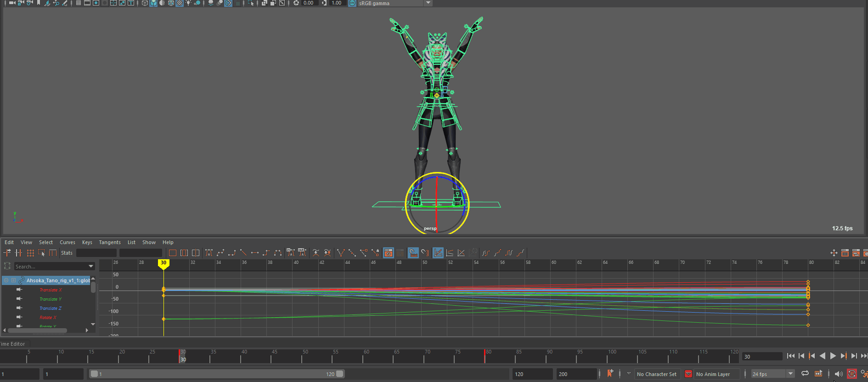Toggle Normalized View display button

pos(462,253)
